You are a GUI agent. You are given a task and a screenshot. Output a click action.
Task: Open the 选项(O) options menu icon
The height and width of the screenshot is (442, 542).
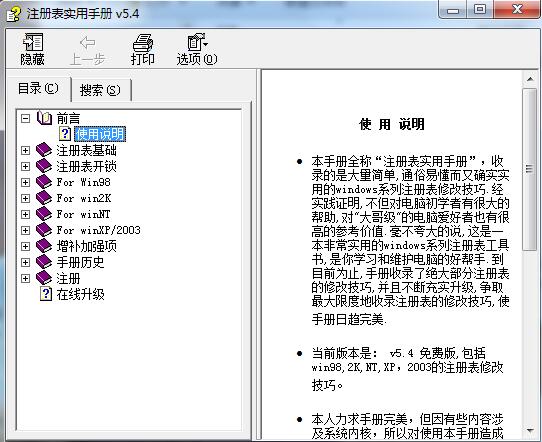197,42
